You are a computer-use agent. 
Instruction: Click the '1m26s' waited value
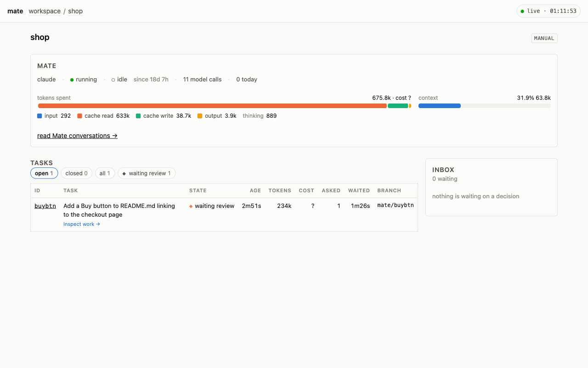(361, 206)
